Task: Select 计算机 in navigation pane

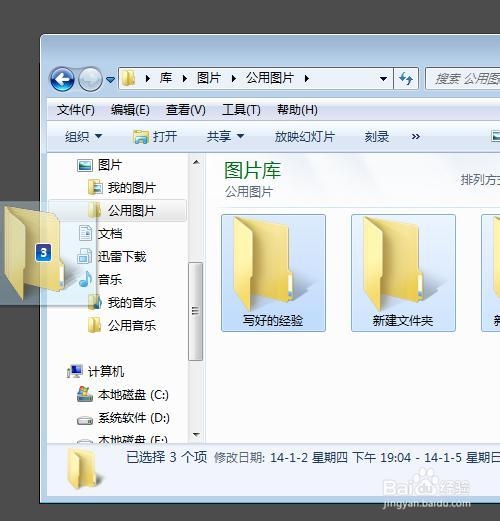Action: [x=106, y=372]
